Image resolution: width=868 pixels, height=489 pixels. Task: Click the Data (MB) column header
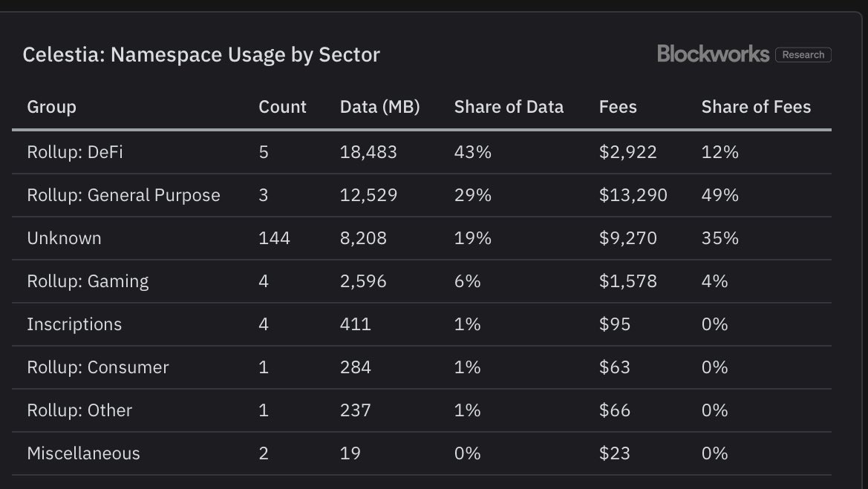[x=379, y=107]
